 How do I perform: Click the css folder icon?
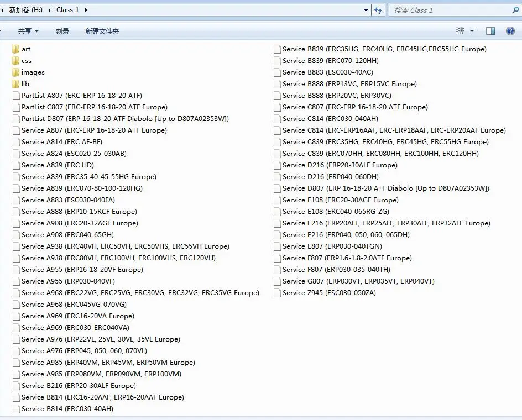point(15,61)
